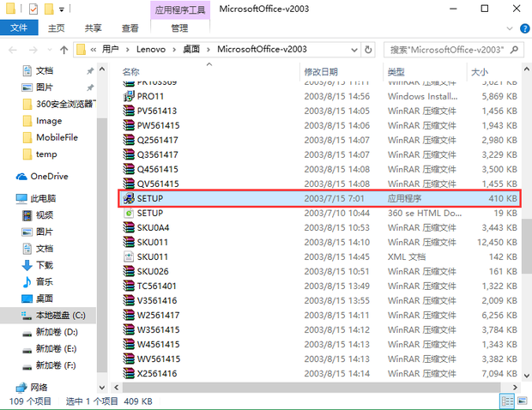Open address bar history dropdown
The width and height of the screenshot is (532, 410).
point(354,51)
